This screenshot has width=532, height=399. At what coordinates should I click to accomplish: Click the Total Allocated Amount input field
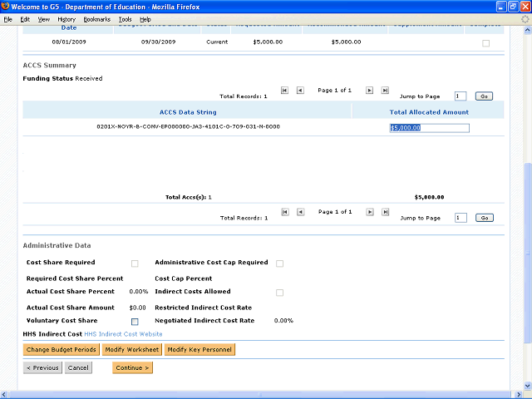429,128
